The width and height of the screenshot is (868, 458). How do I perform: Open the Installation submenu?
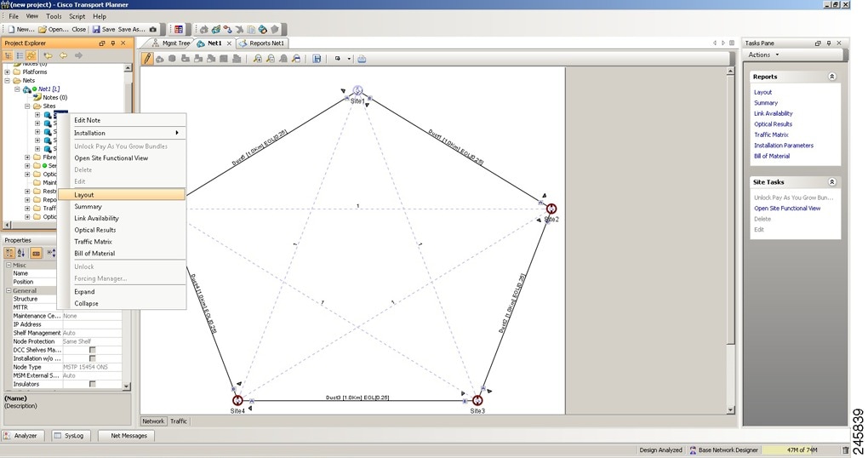click(122, 133)
